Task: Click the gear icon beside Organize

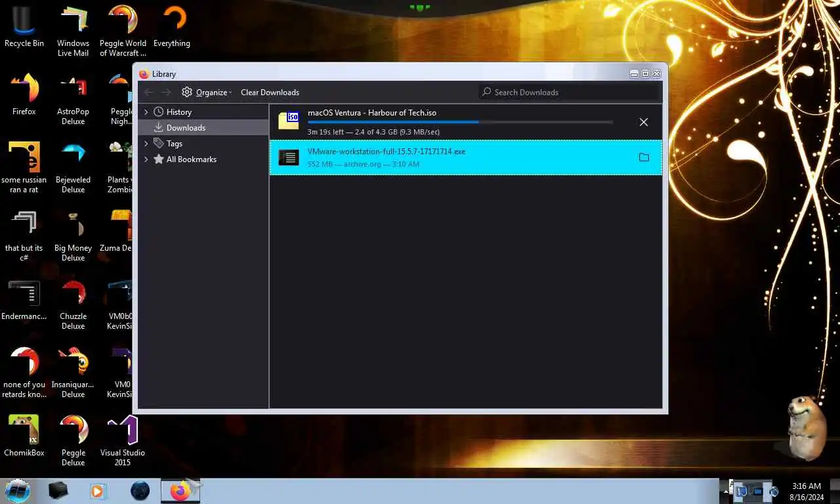Action: pyautogui.click(x=187, y=93)
